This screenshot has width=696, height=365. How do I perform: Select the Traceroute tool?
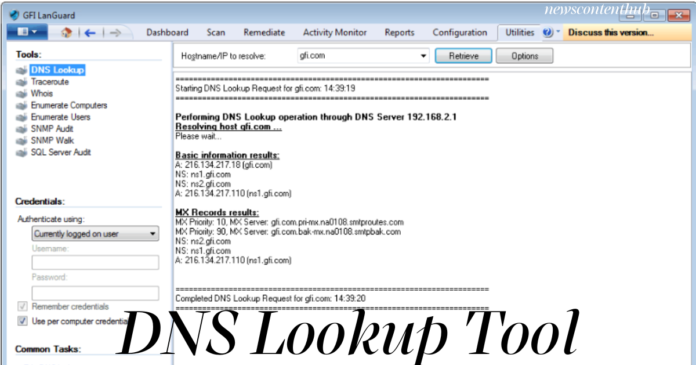click(x=50, y=82)
